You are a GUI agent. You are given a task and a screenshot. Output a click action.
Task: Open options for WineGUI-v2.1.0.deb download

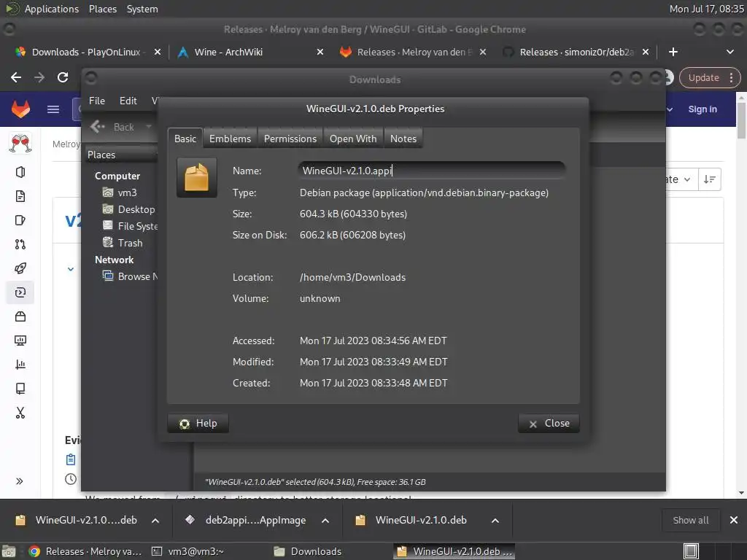pyautogui.click(x=495, y=521)
